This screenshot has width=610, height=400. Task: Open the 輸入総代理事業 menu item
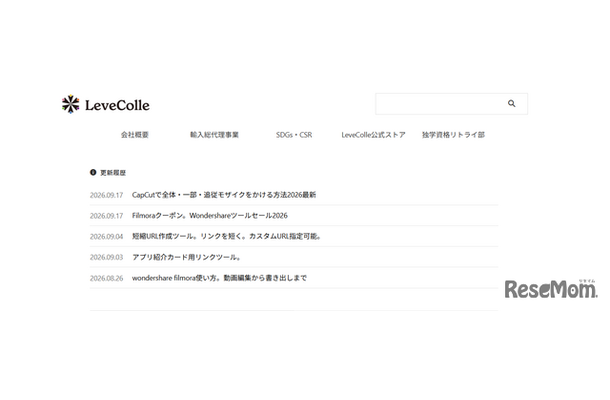click(214, 135)
